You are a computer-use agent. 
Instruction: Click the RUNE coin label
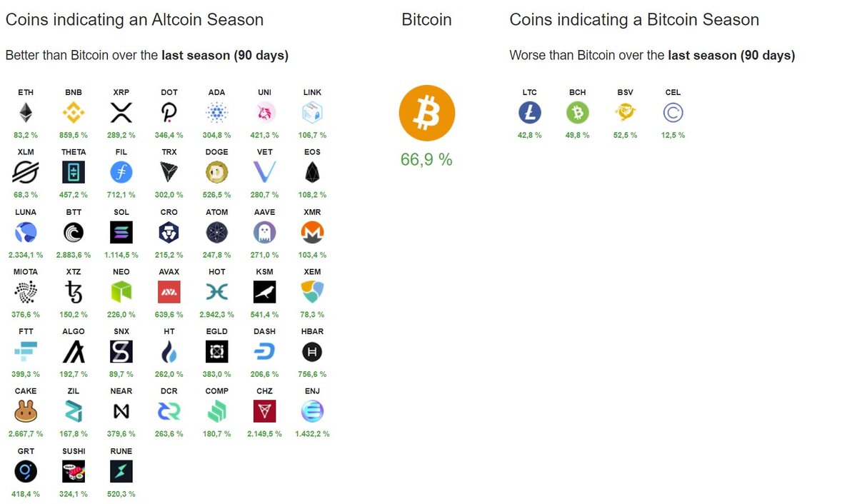point(121,451)
